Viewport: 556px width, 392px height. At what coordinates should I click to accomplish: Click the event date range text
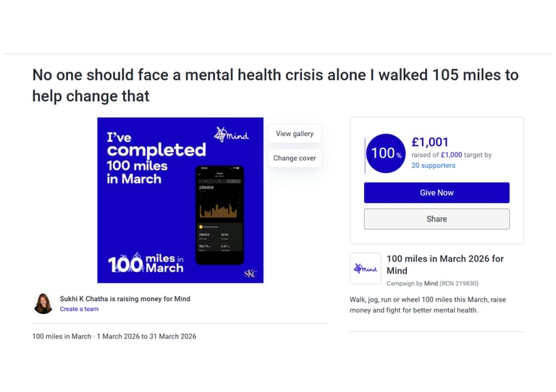(114, 336)
